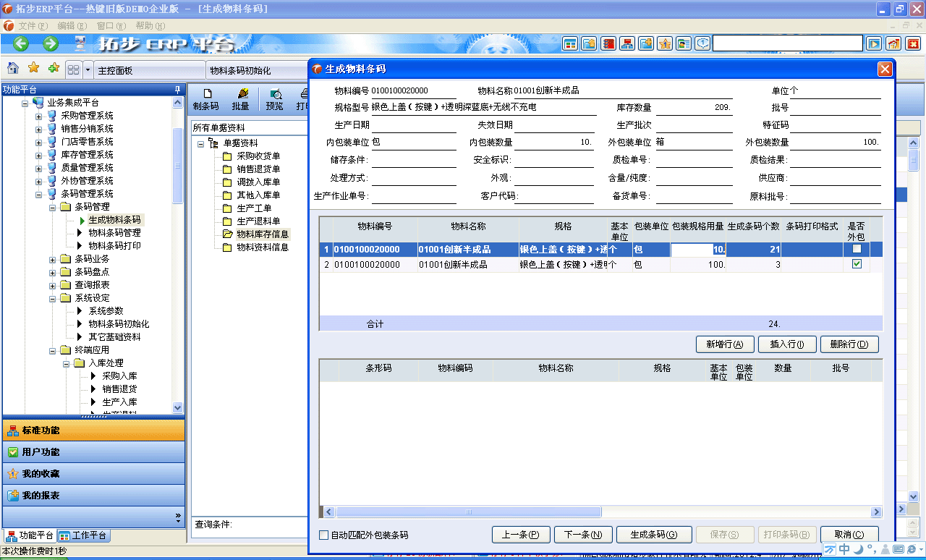Click the green back arrow navigation icon
The height and width of the screenshot is (560, 926).
click(x=20, y=43)
